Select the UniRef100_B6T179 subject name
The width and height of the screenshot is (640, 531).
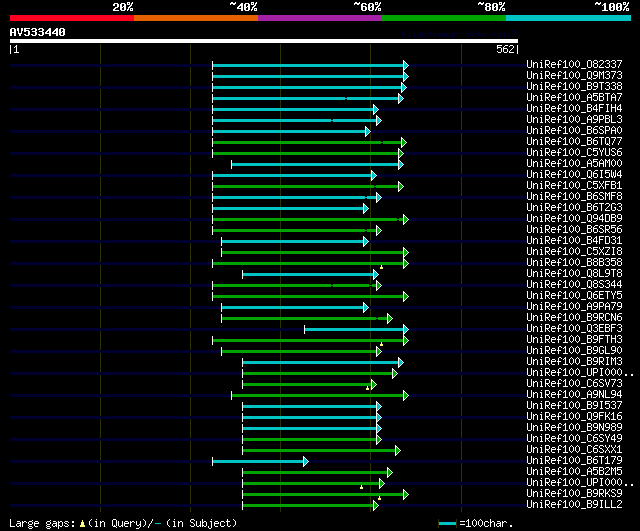tap(574, 461)
